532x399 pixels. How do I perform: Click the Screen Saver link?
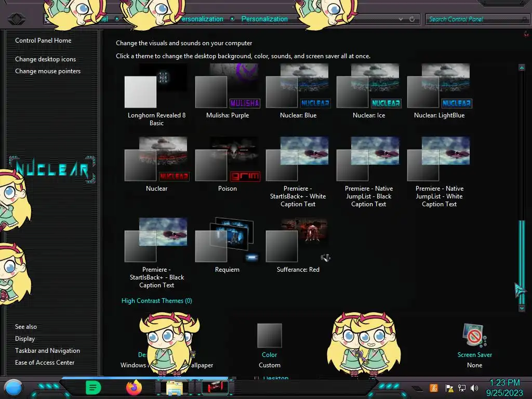point(474,354)
